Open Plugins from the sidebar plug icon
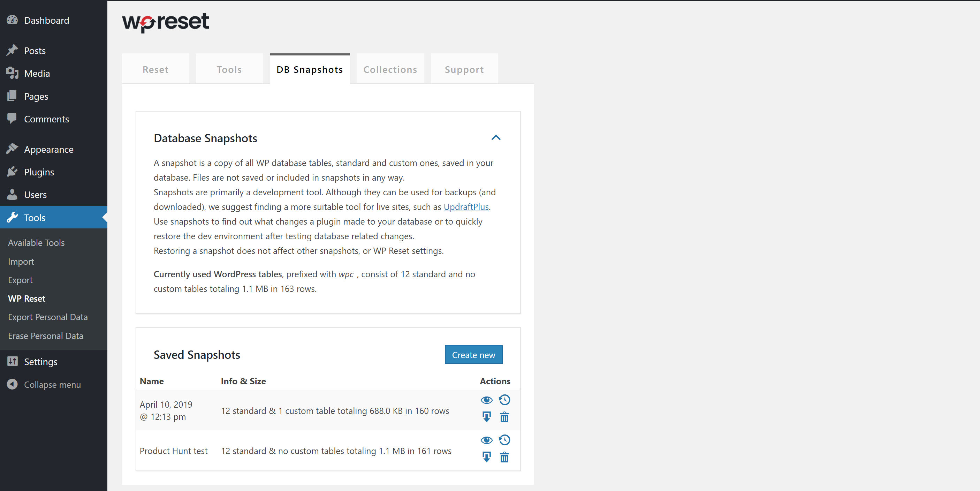Screen dimensions: 980x491 12,172
